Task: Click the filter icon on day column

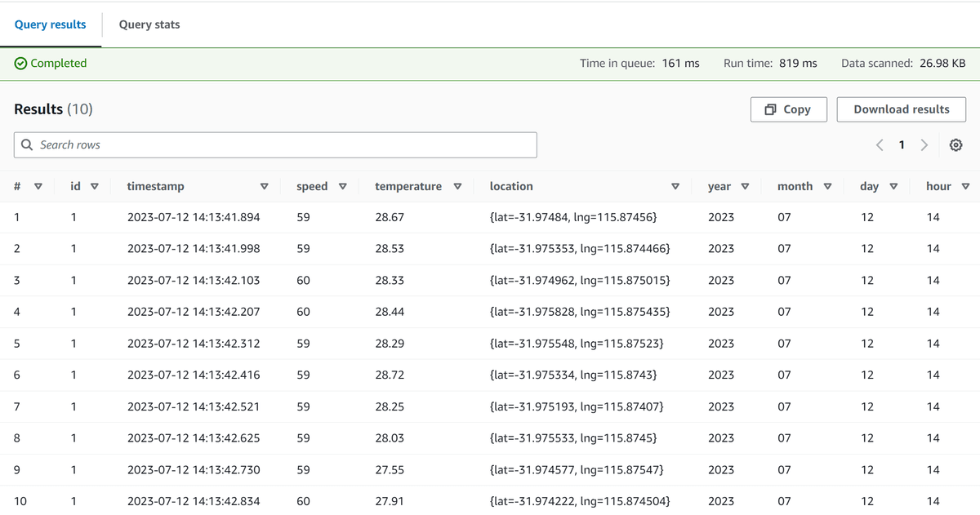Action: click(894, 186)
